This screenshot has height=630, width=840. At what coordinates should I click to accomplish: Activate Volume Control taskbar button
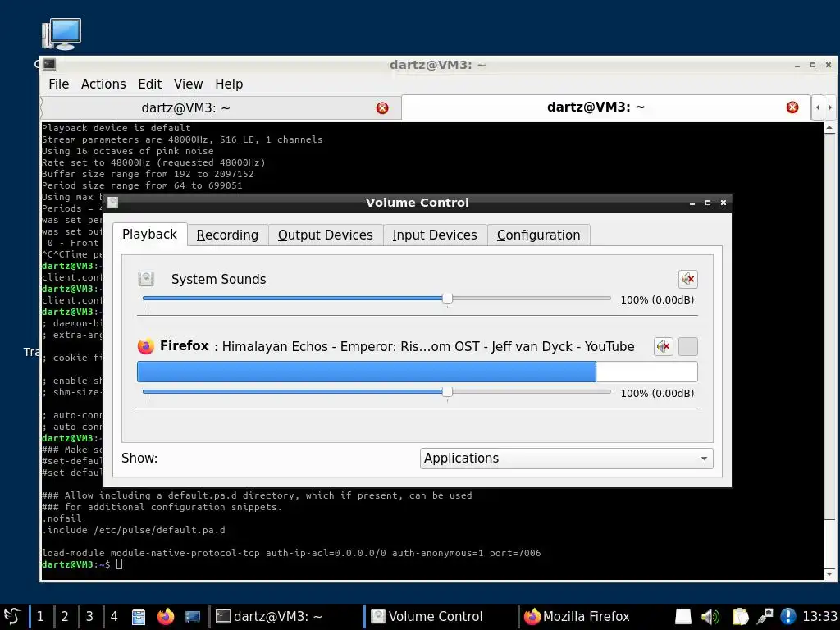pyautogui.click(x=440, y=617)
